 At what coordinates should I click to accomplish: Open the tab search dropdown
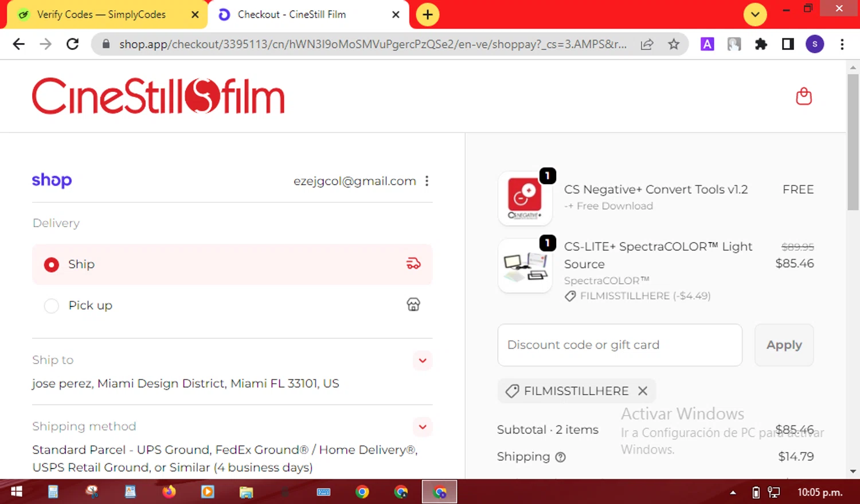pos(755,15)
